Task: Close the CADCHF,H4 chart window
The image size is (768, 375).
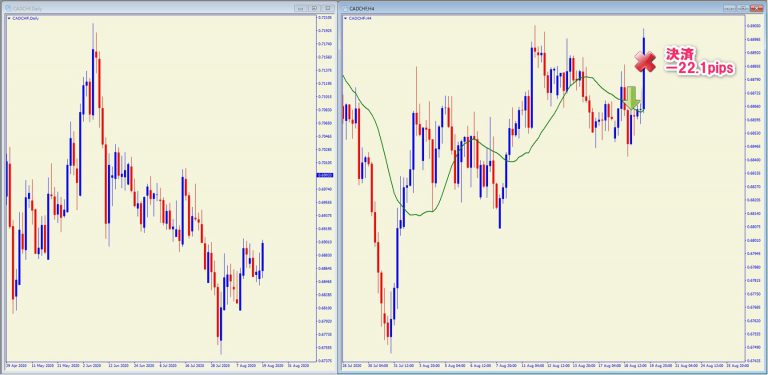Action: click(x=756, y=8)
